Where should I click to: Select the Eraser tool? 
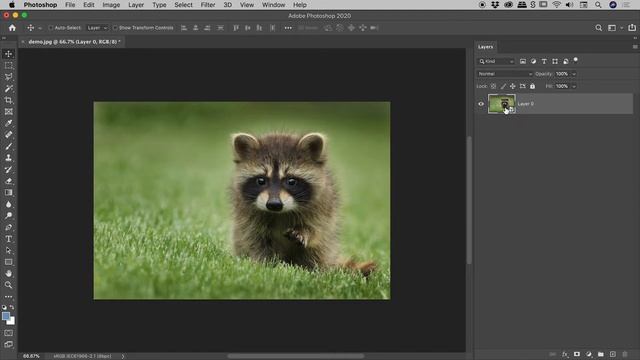9,181
